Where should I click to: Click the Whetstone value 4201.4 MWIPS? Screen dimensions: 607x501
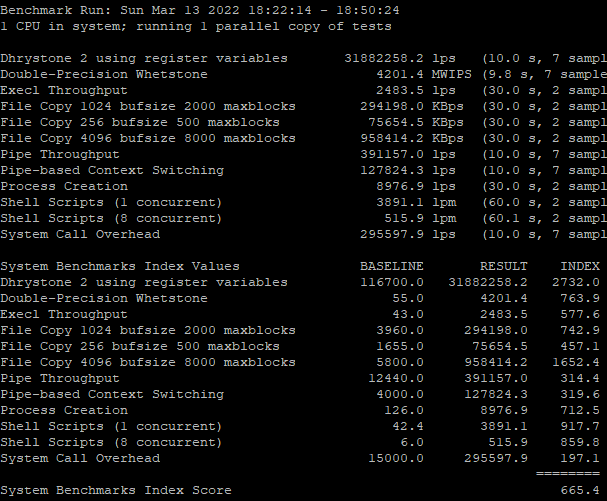[x=424, y=74]
